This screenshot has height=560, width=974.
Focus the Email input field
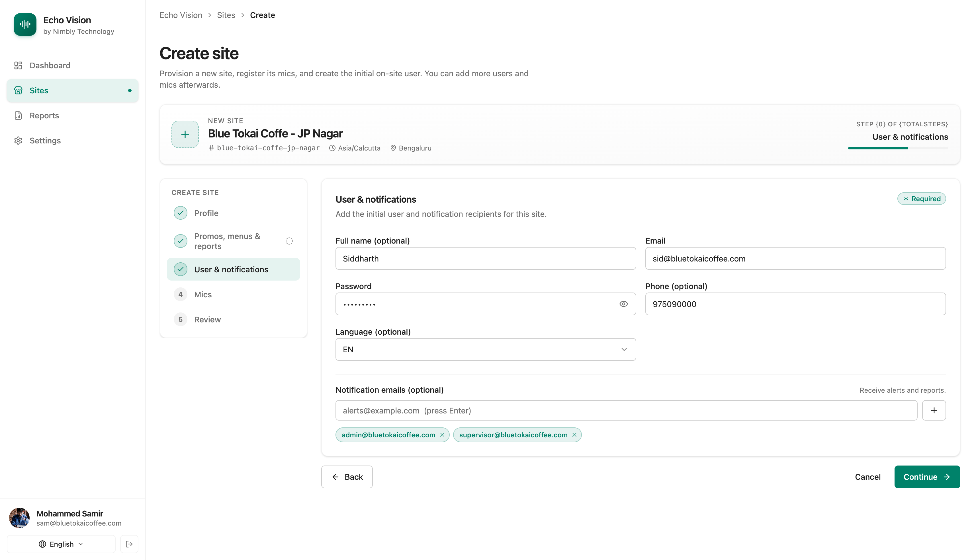[x=795, y=258]
